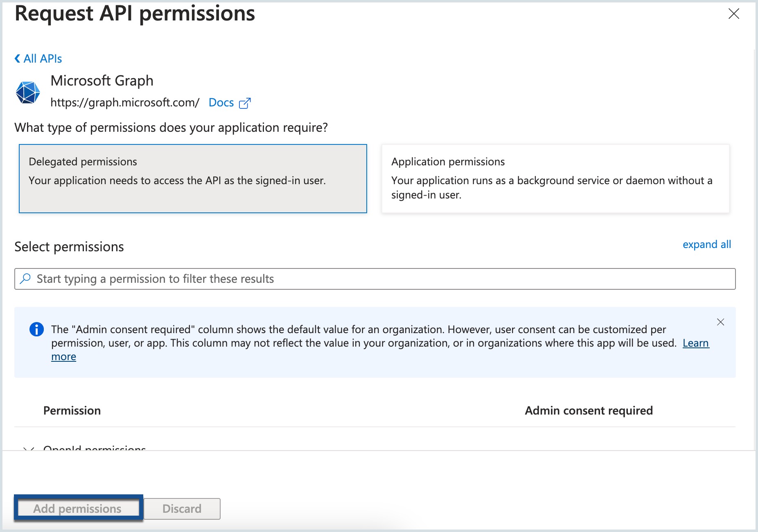The height and width of the screenshot is (532, 758).
Task: Click the Permission column header
Action: pos(72,410)
